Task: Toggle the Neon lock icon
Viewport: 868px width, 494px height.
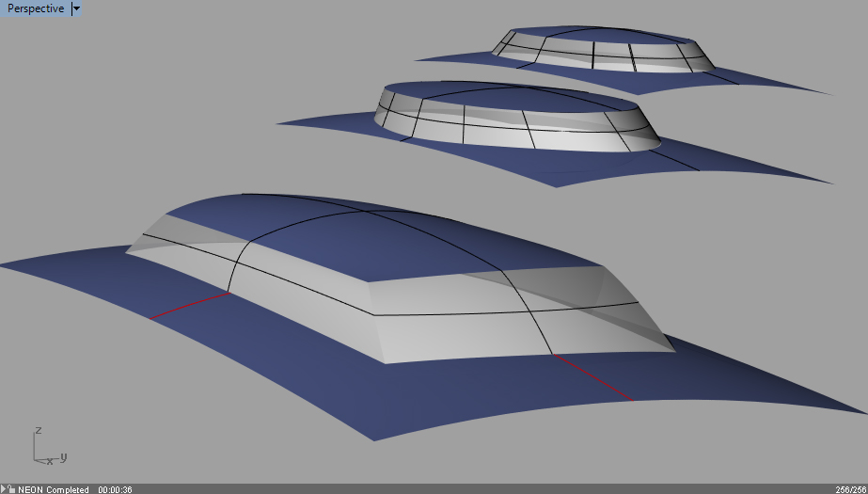Action: click(11, 489)
